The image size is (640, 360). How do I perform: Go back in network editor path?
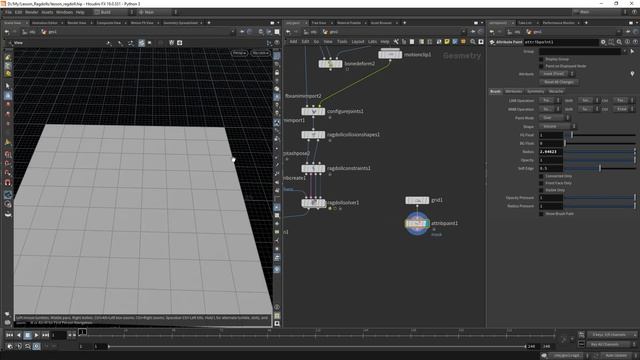pos(288,32)
